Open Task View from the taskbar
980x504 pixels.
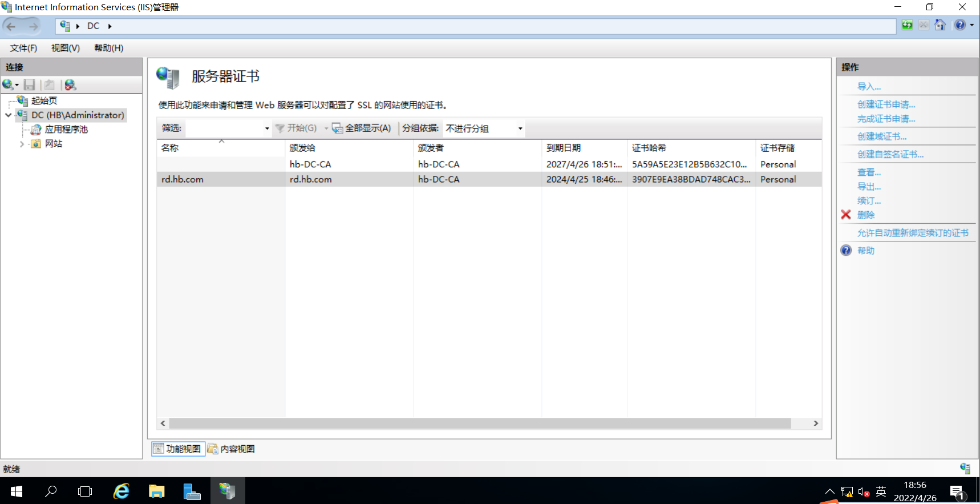[x=85, y=491]
